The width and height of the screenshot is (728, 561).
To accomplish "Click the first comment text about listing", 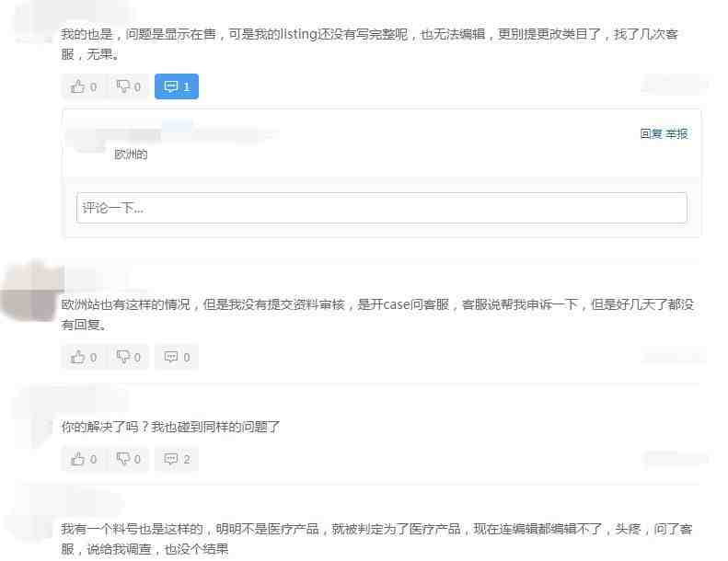I will pos(370,44).
